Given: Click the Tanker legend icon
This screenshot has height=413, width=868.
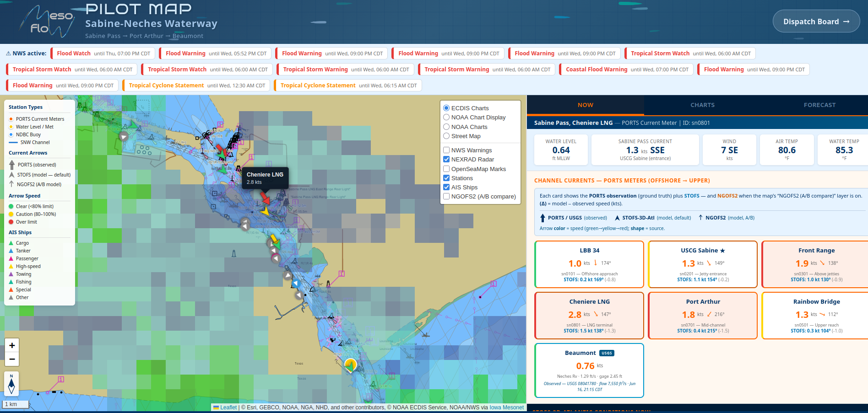Looking at the screenshot, I should point(11,251).
